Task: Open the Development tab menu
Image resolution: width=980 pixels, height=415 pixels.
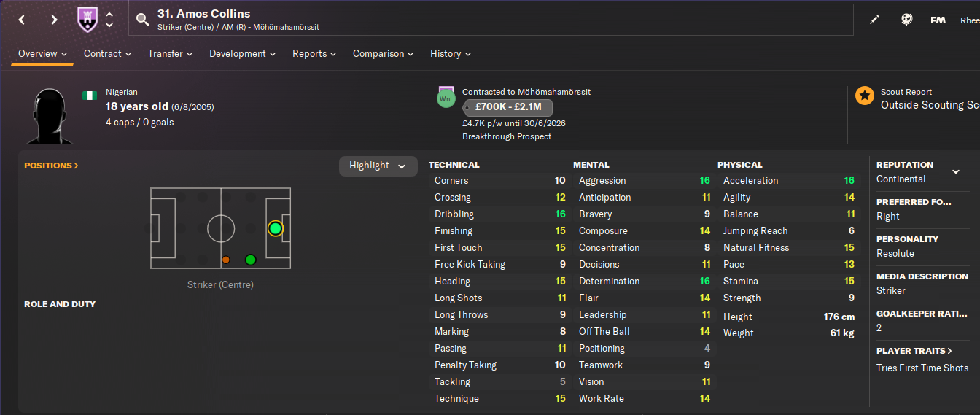Action: click(242, 54)
